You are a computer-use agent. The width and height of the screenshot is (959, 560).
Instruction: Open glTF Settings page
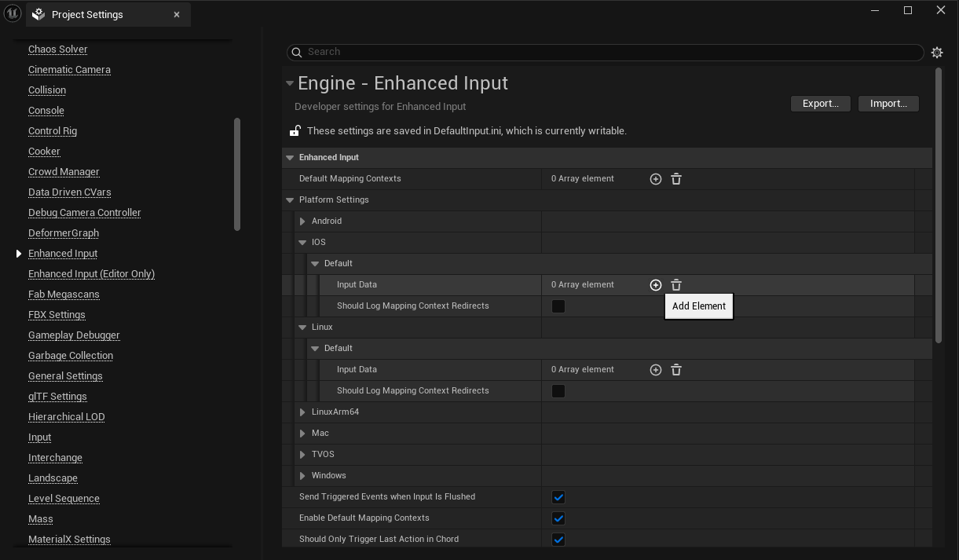[x=57, y=396]
